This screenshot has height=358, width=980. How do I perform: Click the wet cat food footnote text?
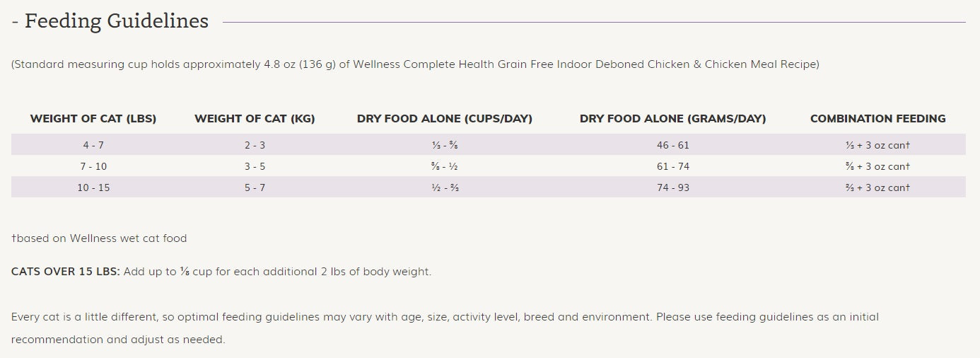tap(99, 238)
